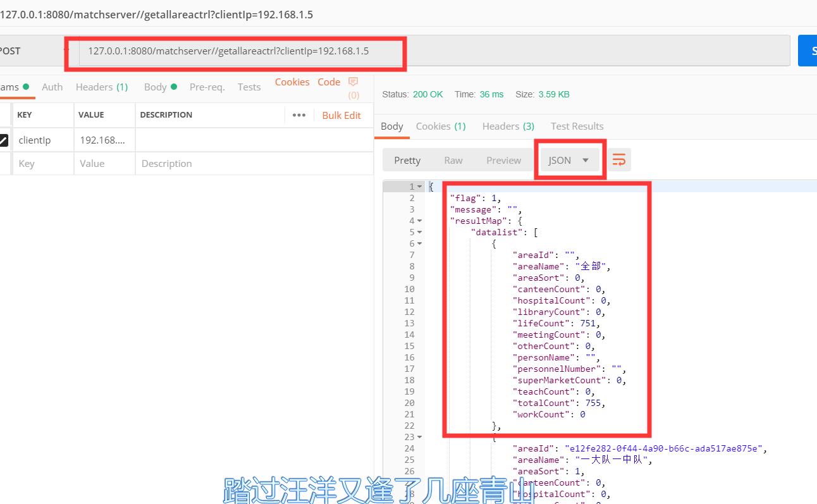Click the DESCRIPTION column header
The width and height of the screenshot is (817, 504).
click(x=166, y=115)
